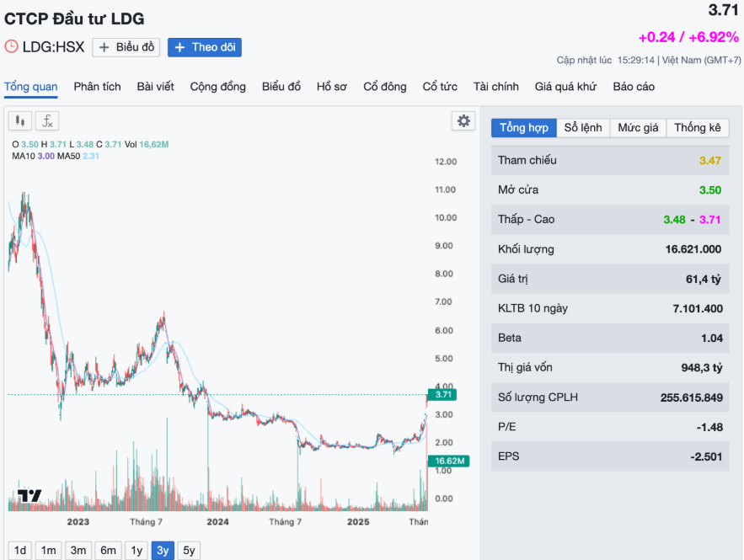
Task: Click the Mở cửa value 3.50
Action: click(709, 190)
